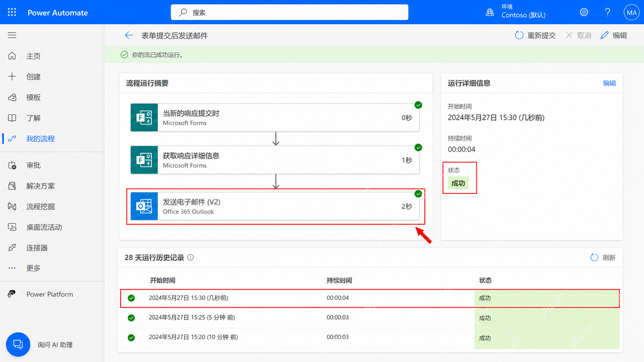This screenshot has height=362, width=644.
Task: Click success checkmark on 发送电子邮件 step
Action: click(x=418, y=194)
